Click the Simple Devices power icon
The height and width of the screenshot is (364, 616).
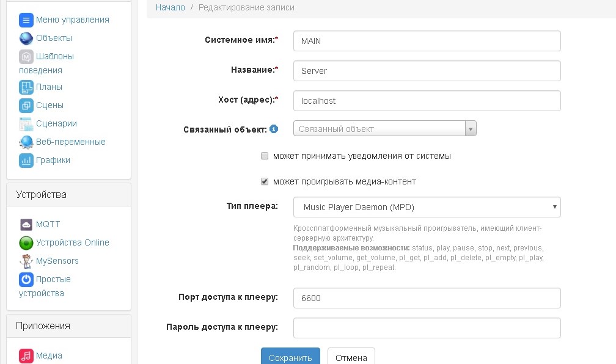pos(26,280)
